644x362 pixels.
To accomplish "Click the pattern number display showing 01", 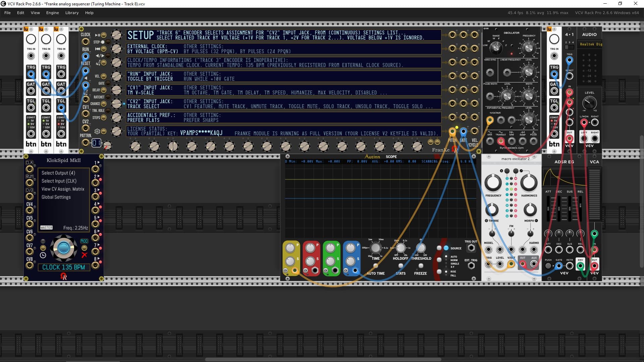I will coord(96,143).
